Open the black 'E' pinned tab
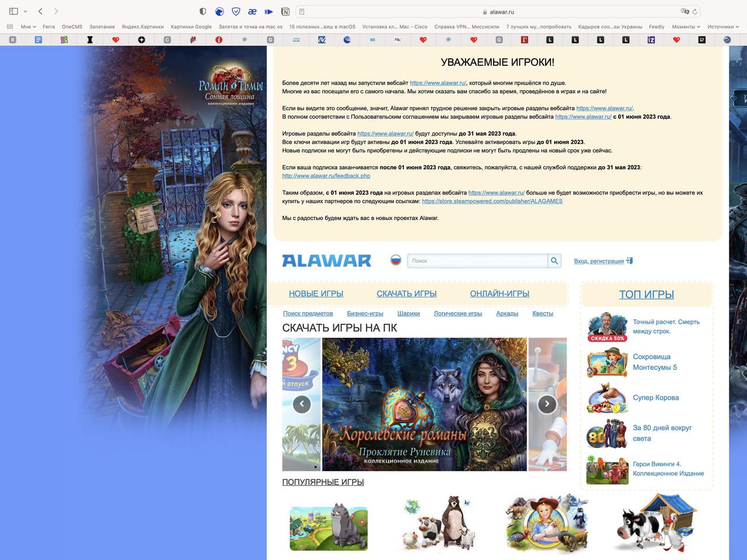Screen dimensions: 747x560 (x=702, y=40)
